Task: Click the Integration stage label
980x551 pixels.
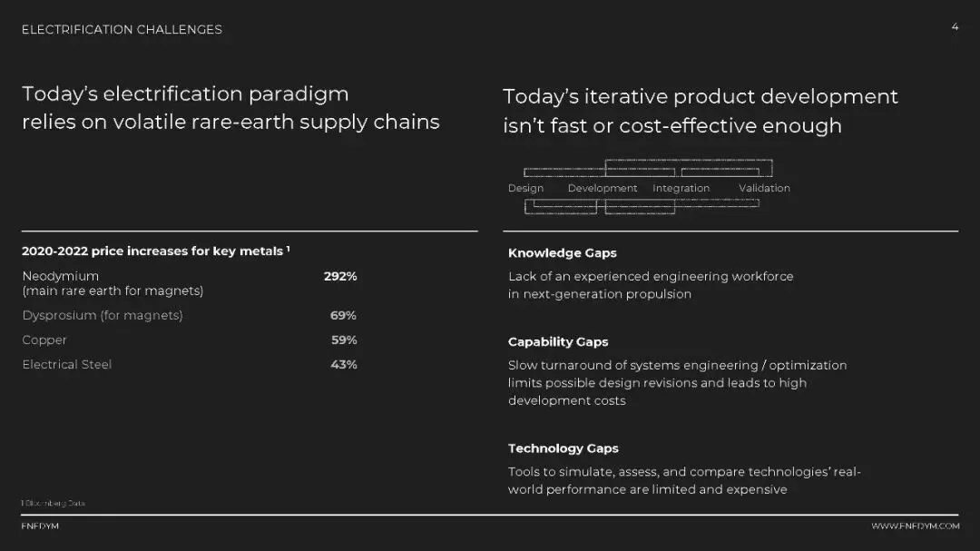Action: 681,188
